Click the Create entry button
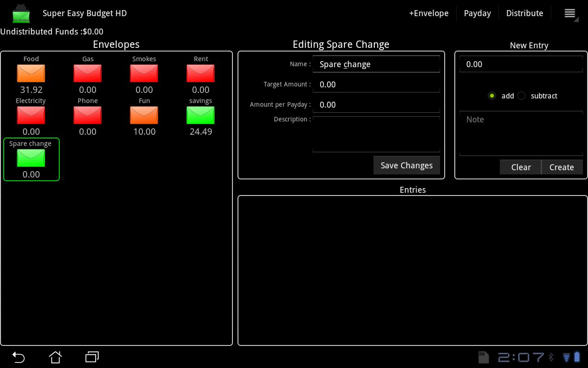 coord(562,167)
